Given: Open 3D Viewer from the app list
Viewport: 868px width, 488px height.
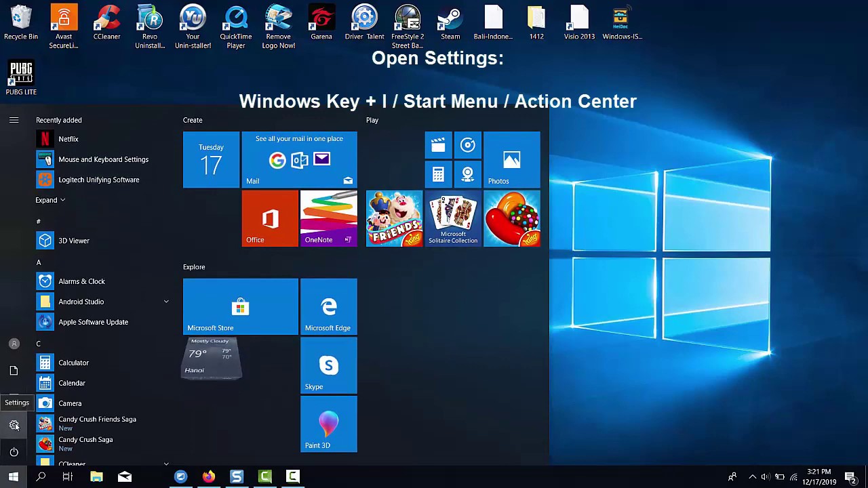Looking at the screenshot, I should point(102,241).
